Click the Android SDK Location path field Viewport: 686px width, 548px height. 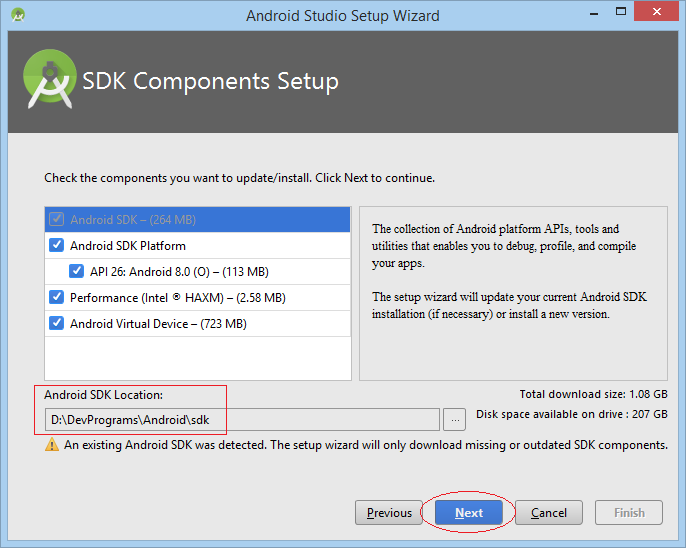[242, 420]
